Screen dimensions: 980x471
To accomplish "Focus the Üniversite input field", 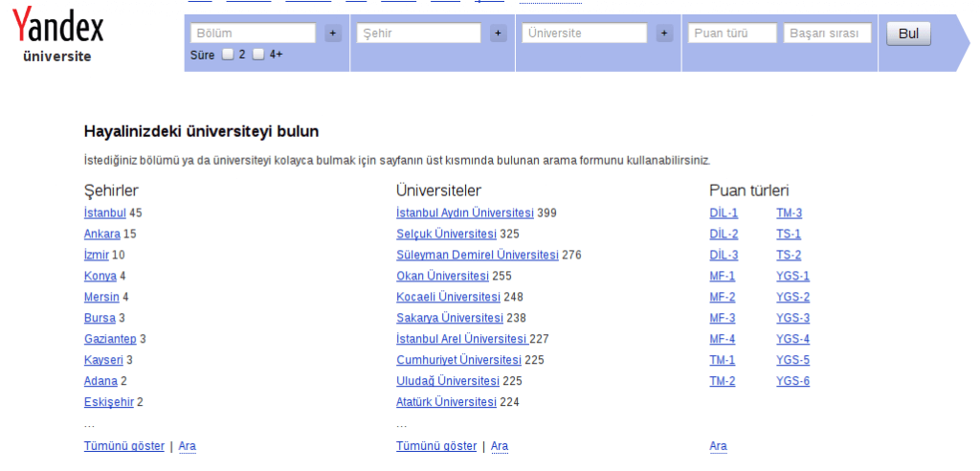I will click(x=585, y=34).
